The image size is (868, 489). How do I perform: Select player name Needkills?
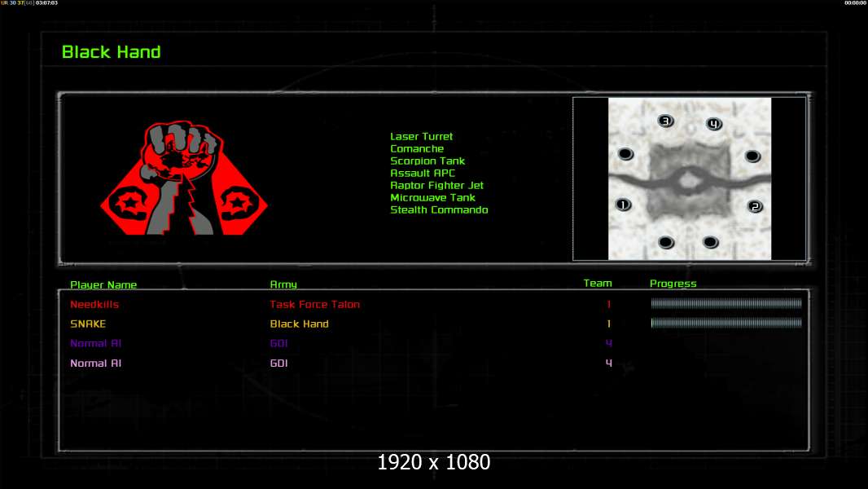coord(94,304)
